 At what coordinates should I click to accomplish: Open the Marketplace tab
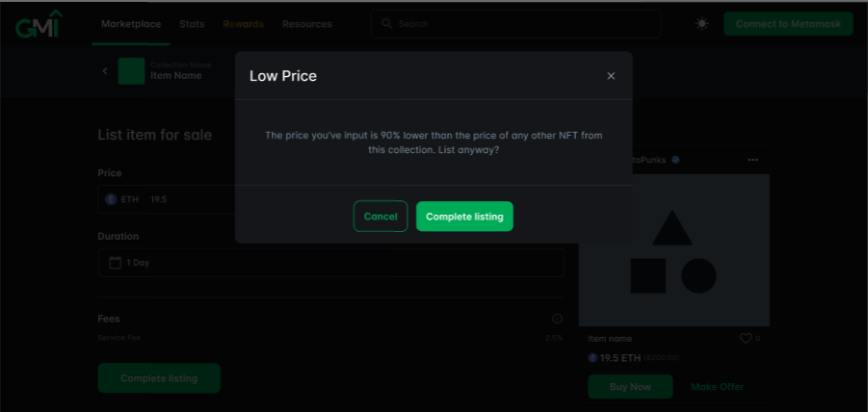(131, 24)
